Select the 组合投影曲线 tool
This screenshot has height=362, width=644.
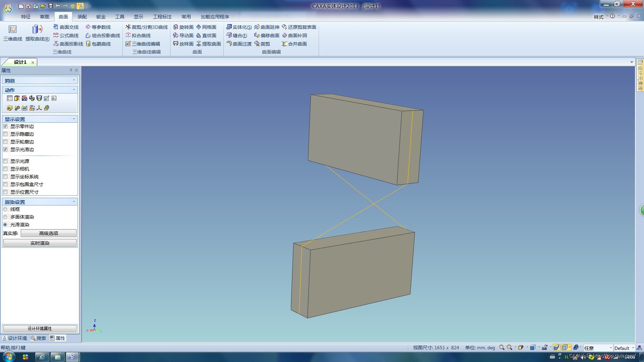pyautogui.click(x=103, y=36)
